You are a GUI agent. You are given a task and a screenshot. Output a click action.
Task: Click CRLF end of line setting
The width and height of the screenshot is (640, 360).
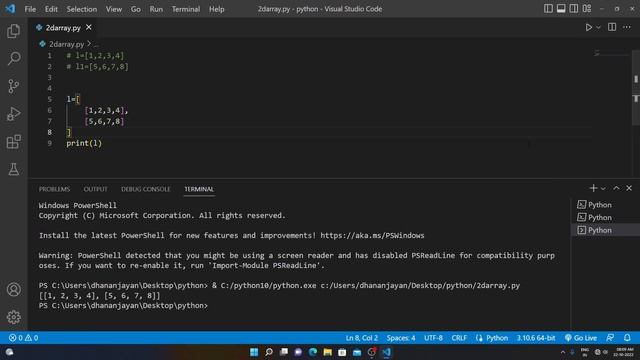459,338
